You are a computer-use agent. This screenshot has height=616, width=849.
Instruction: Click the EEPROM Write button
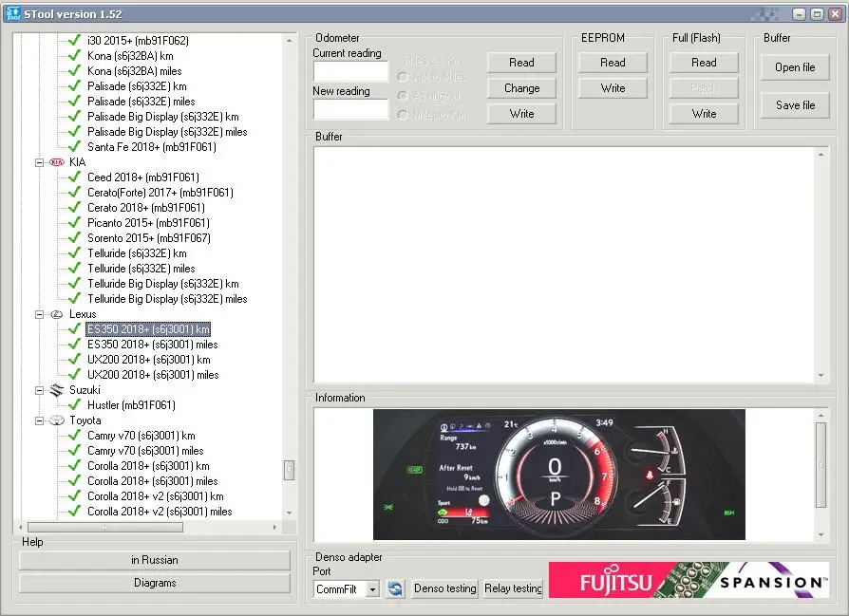[x=613, y=88]
